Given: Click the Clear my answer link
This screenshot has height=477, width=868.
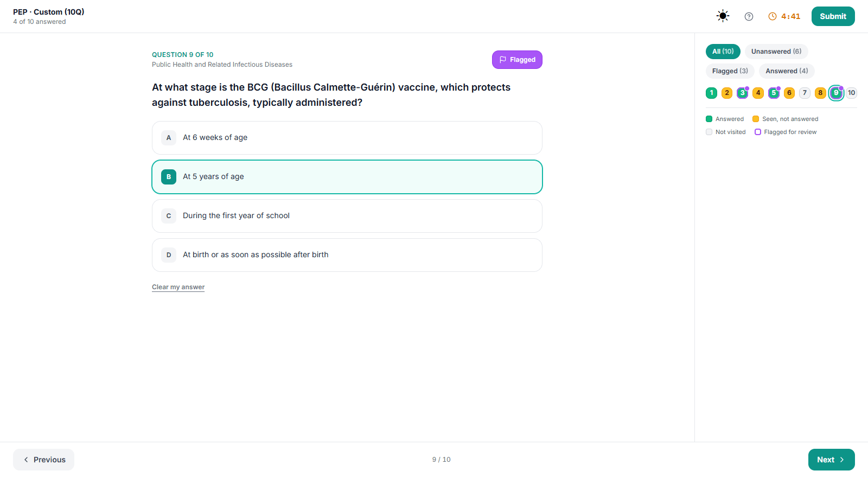Looking at the screenshot, I should pos(178,287).
